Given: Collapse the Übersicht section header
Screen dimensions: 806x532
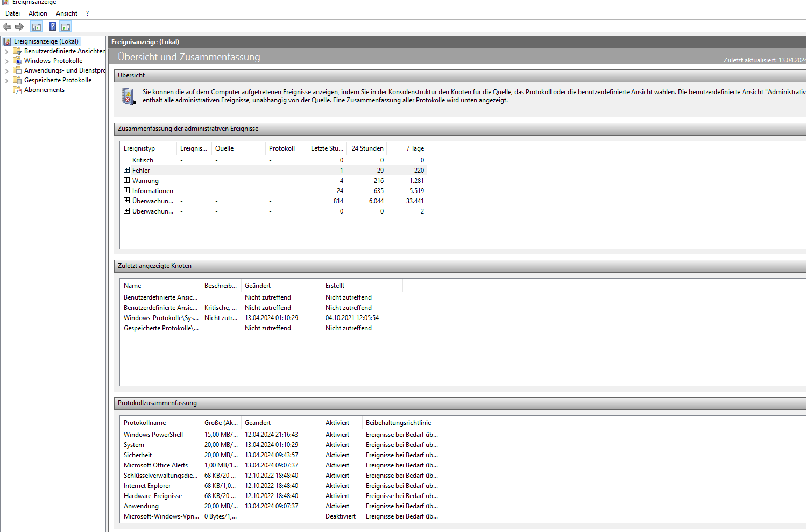Looking at the screenshot, I should pos(460,75).
